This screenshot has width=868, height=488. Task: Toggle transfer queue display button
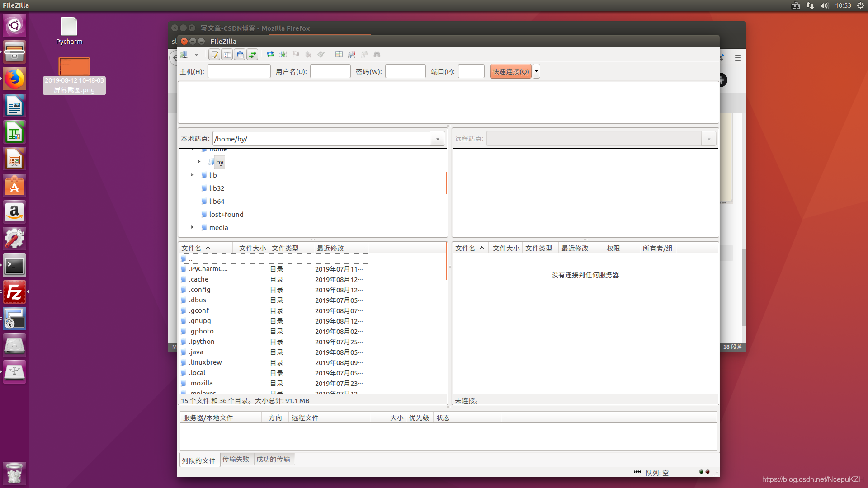click(252, 55)
